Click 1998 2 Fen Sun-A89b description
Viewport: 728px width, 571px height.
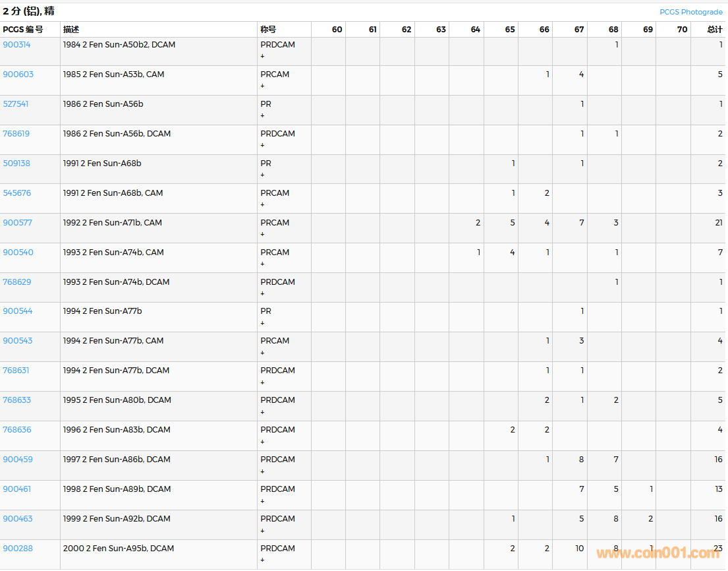point(118,489)
